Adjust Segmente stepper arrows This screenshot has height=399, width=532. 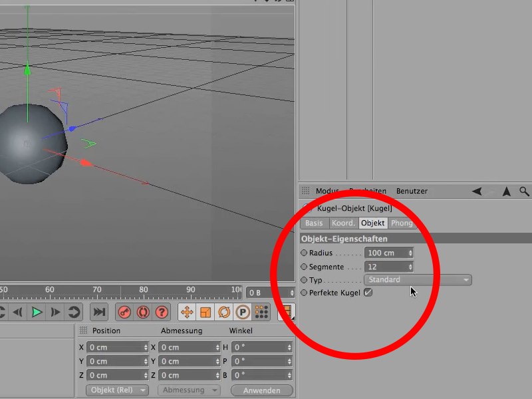(410, 267)
